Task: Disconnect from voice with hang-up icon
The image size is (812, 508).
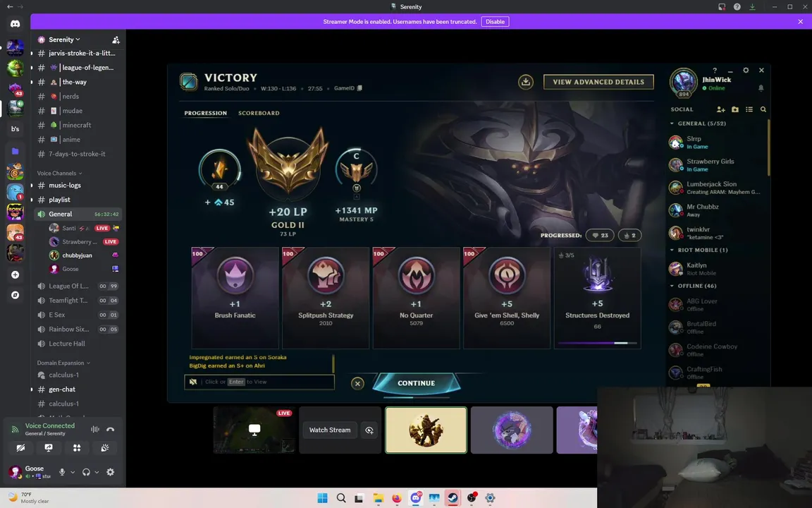Action: [110, 429]
